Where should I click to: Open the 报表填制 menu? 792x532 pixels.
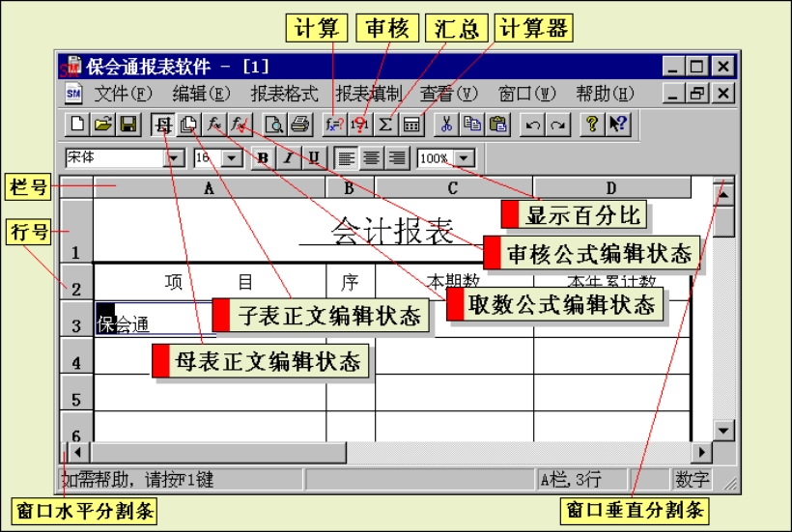[x=369, y=94]
